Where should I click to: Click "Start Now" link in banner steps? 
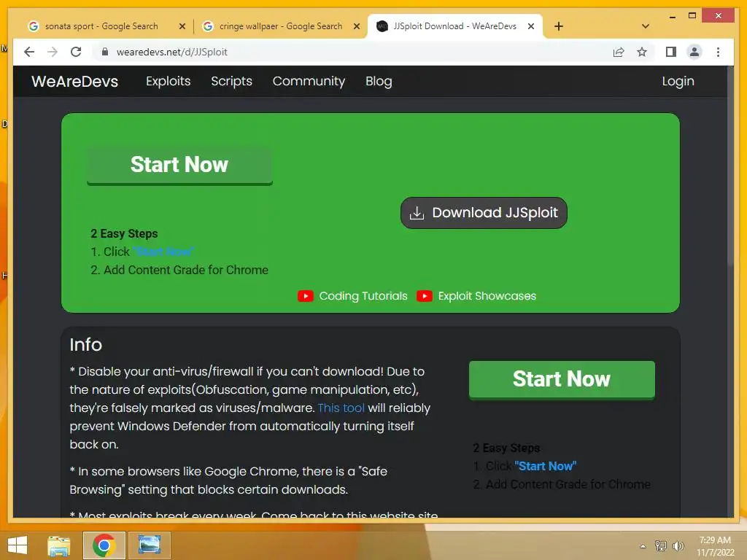pyautogui.click(x=163, y=252)
